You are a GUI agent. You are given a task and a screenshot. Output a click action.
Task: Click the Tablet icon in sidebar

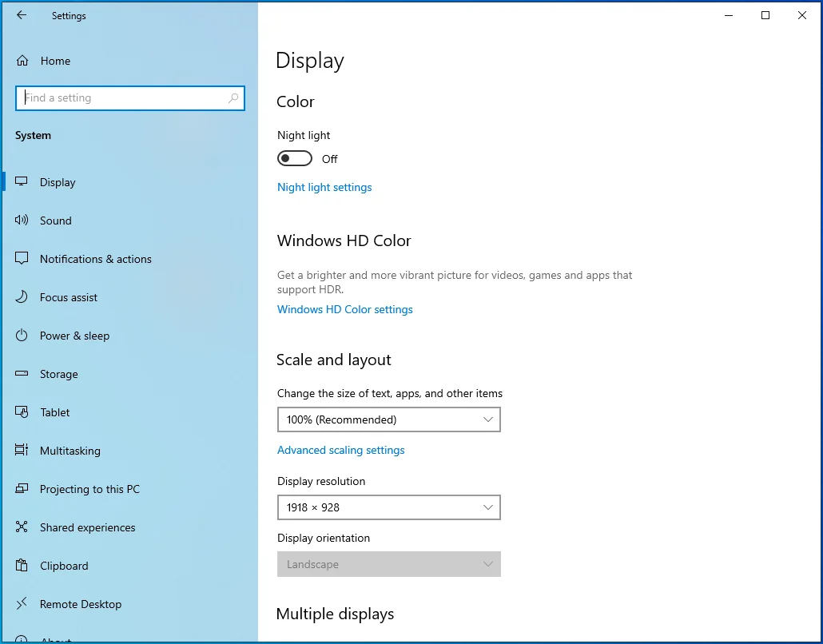point(22,412)
